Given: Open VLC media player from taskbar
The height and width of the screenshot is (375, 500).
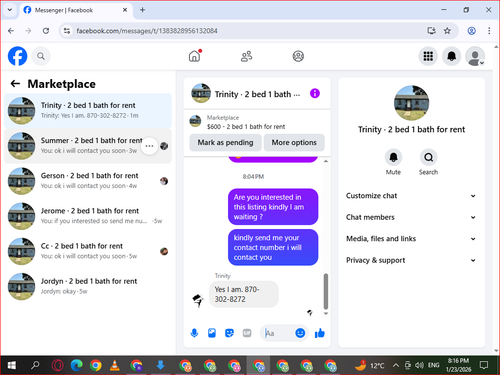Looking at the screenshot, I should (x=115, y=365).
